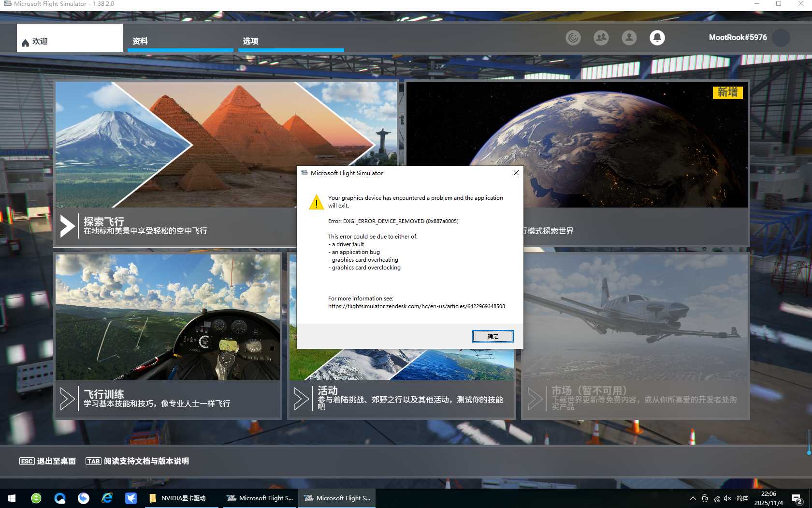Click the arrow icon on the 探索飞行 tile
Image resolution: width=812 pixels, height=508 pixels.
[x=67, y=226]
